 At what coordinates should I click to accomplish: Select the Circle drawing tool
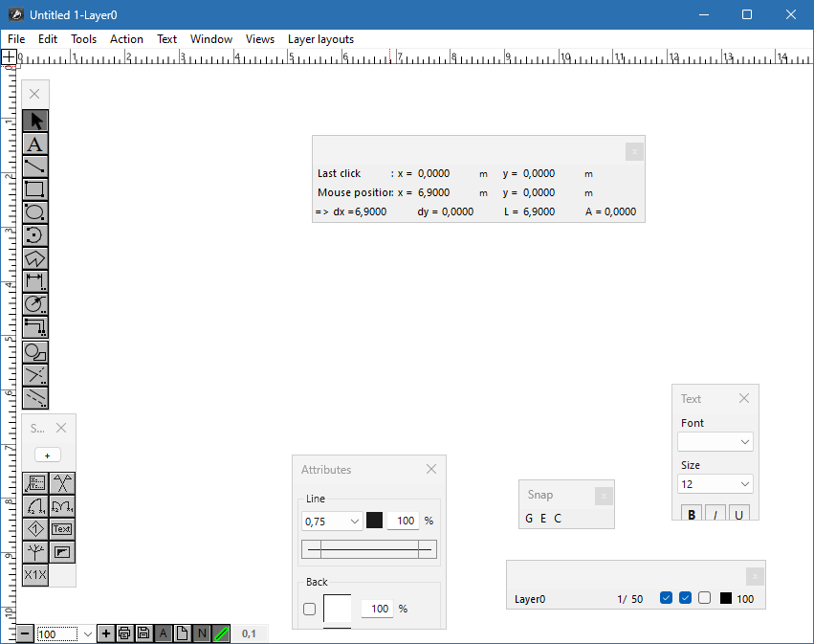pos(34,212)
